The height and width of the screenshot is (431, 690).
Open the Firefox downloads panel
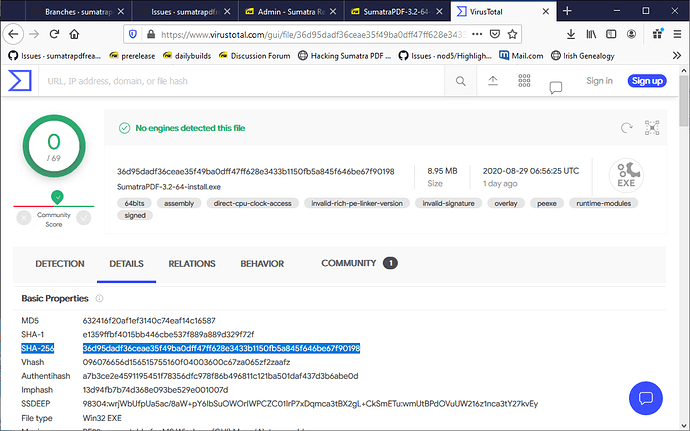tap(571, 34)
